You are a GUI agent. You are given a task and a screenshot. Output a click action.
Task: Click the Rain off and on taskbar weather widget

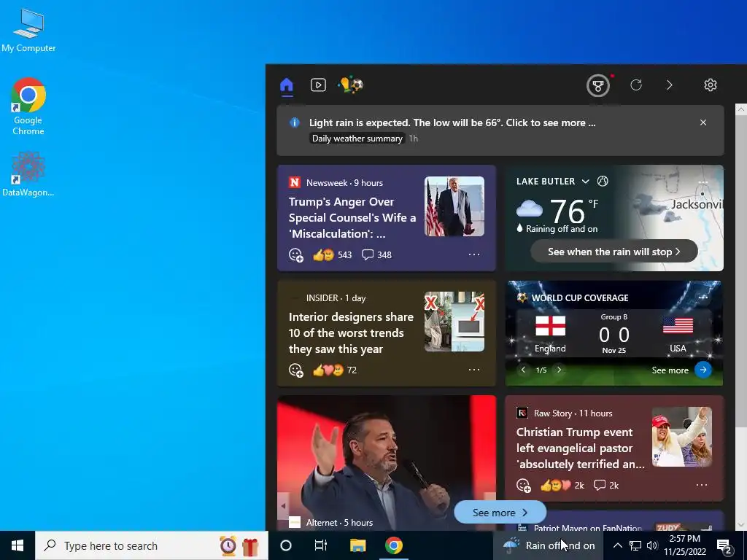click(549, 545)
